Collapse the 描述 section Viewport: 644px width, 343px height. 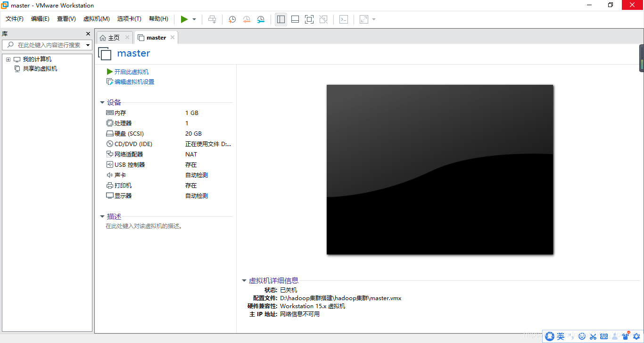[x=102, y=217]
